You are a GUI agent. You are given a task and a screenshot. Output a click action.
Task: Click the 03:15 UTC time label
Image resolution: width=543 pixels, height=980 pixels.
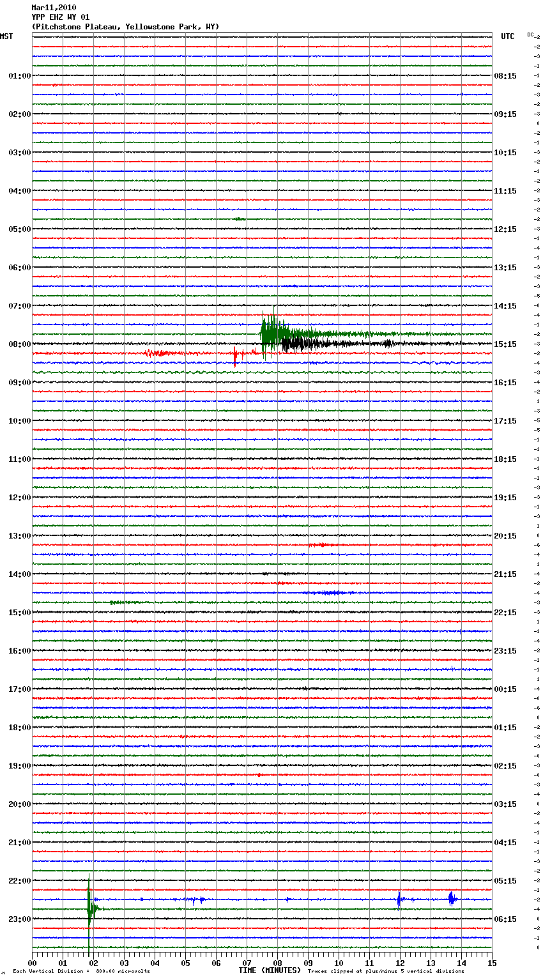coord(505,804)
